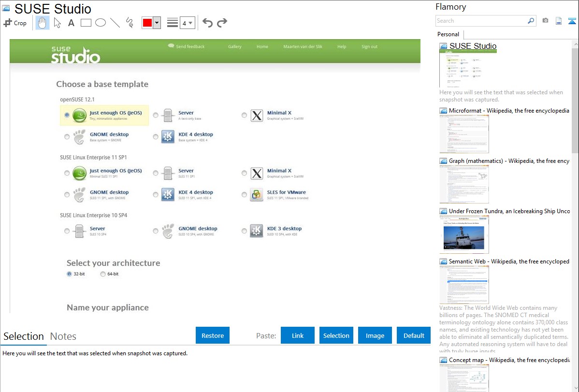The width and height of the screenshot is (579, 392).
Task: Select the Crop tool
Action: click(x=15, y=23)
